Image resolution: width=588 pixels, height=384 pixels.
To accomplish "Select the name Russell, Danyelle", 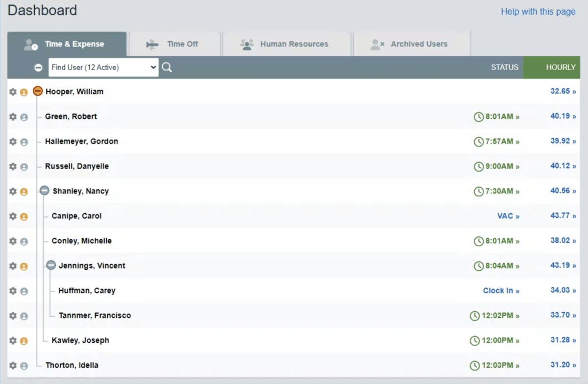I will 77,166.
